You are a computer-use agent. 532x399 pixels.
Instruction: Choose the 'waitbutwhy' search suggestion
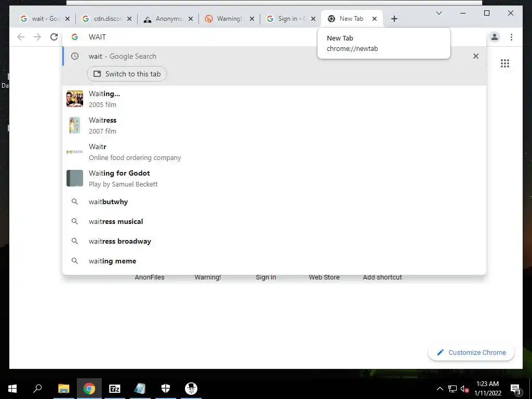click(x=274, y=202)
